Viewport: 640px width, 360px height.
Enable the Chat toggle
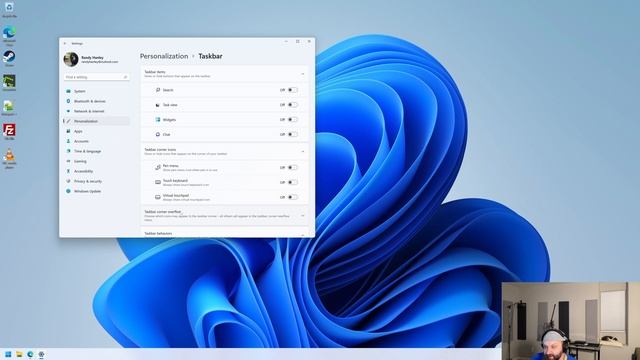(x=293, y=134)
